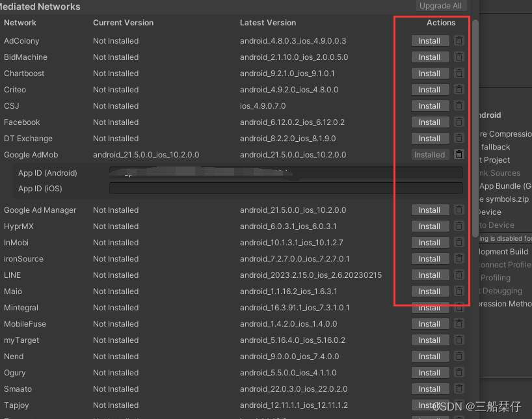The width and height of the screenshot is (532, 419).
Task: Click the trash icon for ironSource
Action: 459,259
